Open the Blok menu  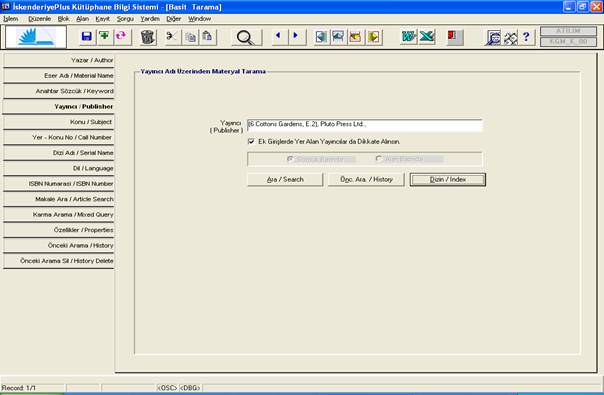64,18
